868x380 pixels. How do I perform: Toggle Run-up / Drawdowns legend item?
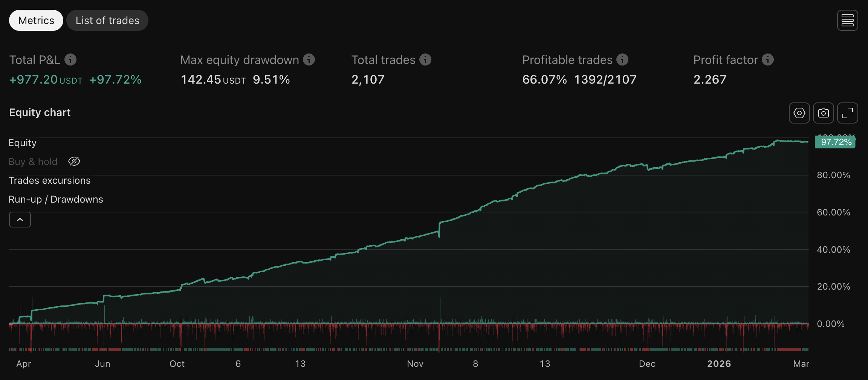[x=56, y=199]
